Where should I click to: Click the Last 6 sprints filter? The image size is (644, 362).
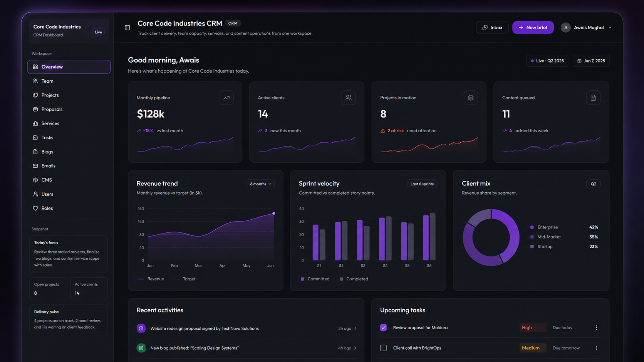422,184
